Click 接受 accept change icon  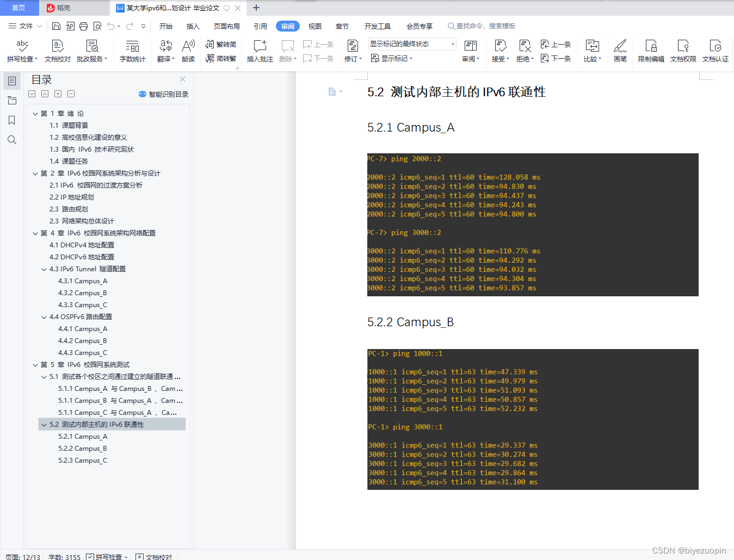[500, 51]
